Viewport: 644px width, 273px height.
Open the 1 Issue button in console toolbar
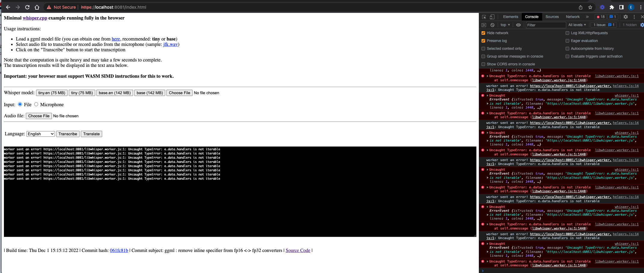click(x=604, y=25)
